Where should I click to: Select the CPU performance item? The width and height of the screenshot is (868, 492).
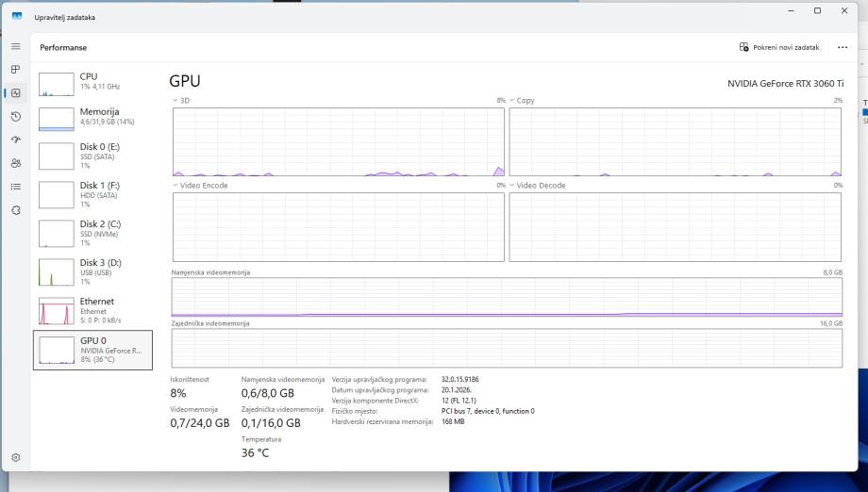click(x=92, y=84)
